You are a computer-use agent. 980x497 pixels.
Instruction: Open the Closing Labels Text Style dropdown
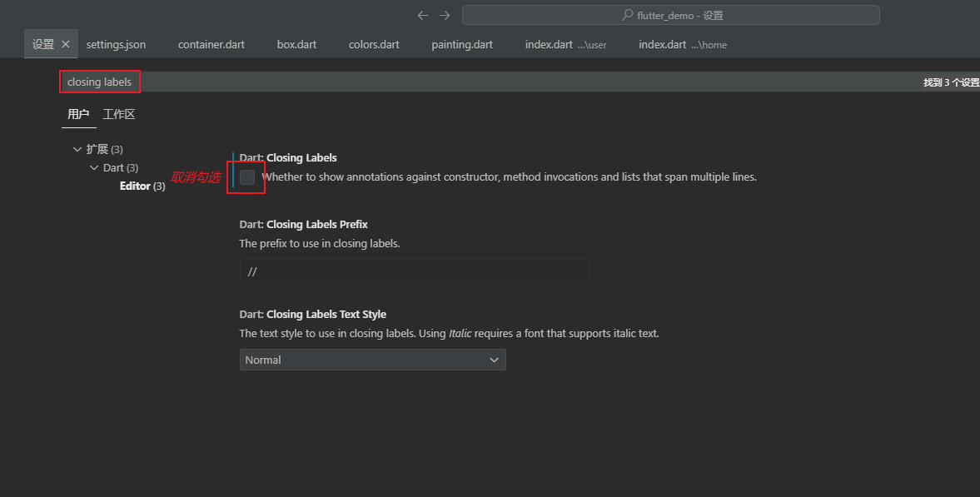(x=372, y=360)
